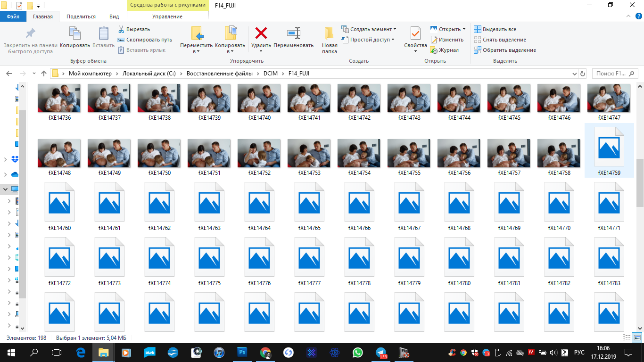This screenshot has width=644, height=362.
Task: Open Google Chrome from the taskbar
Action: 265,352
